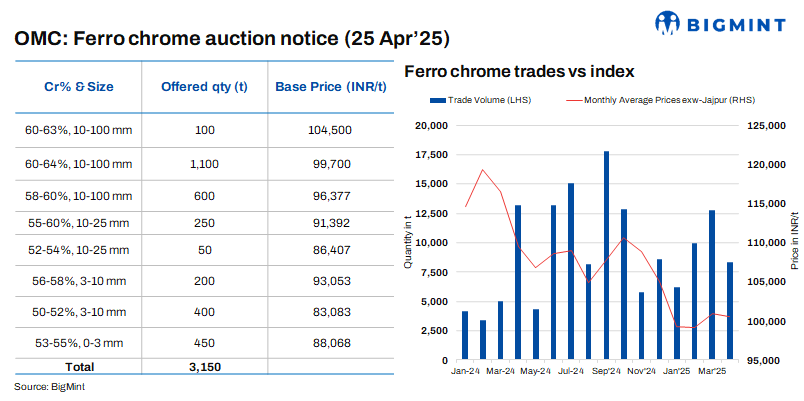Click the 'Base Price (INR/t)' column header
Screen dimensions: 804x401
point(330,86)
